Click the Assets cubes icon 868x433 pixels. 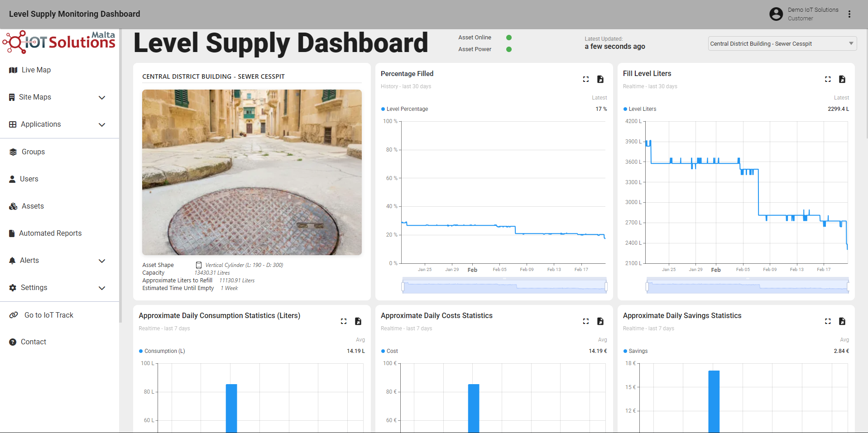tap(13, 206)
